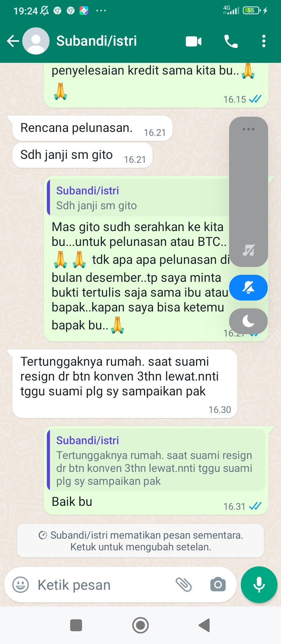Toggle the moon do-not-disturb mode
Image resolution: width=281 pixels, height=644 pixels.
(x=249, y=321)
